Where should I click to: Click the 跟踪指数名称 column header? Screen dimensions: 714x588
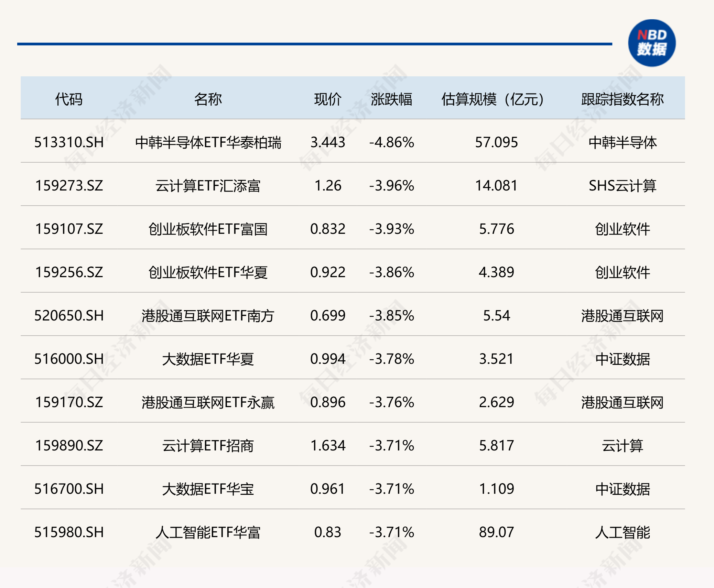point(622,99)
